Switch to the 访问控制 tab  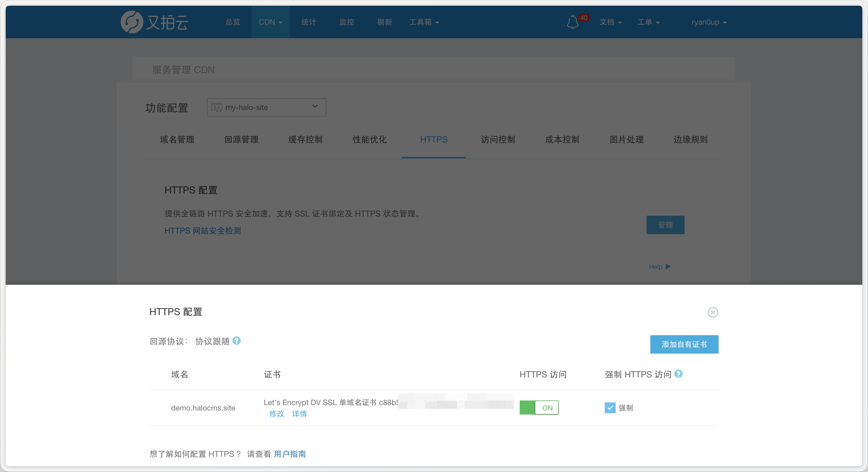tap(498, 140)
